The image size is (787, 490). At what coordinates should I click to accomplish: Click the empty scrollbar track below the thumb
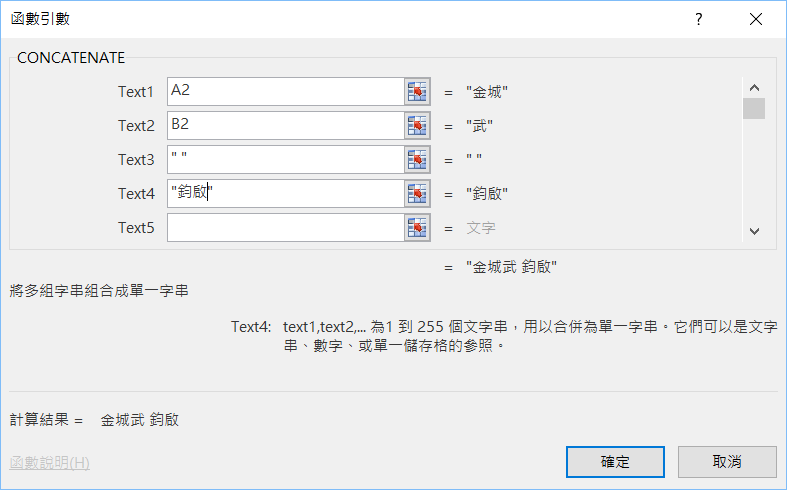coord(754,170)
